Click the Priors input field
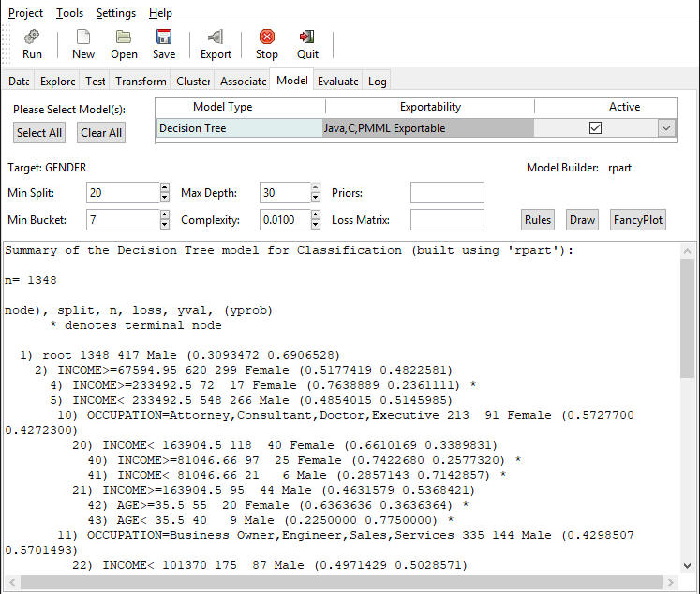 [x=447, y=193]
